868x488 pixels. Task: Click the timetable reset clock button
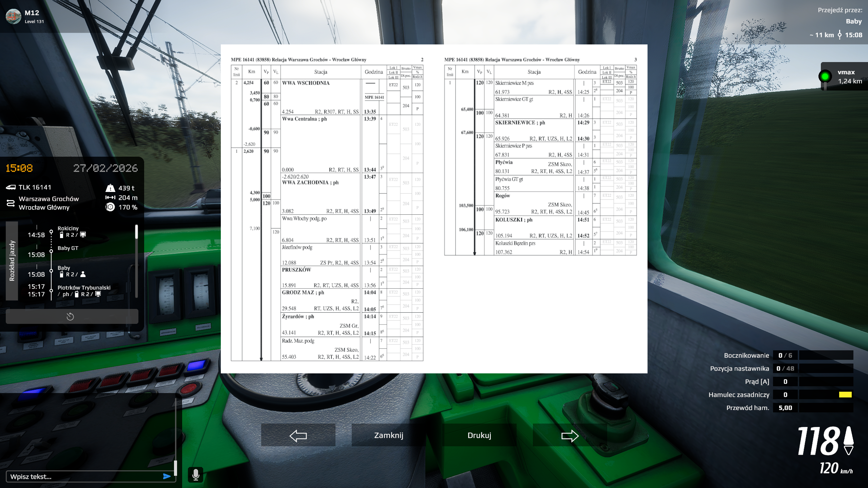point(70,317)
